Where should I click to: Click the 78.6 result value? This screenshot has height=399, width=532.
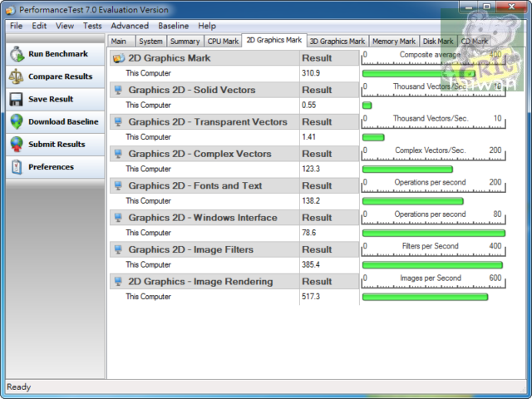[308, 233]
